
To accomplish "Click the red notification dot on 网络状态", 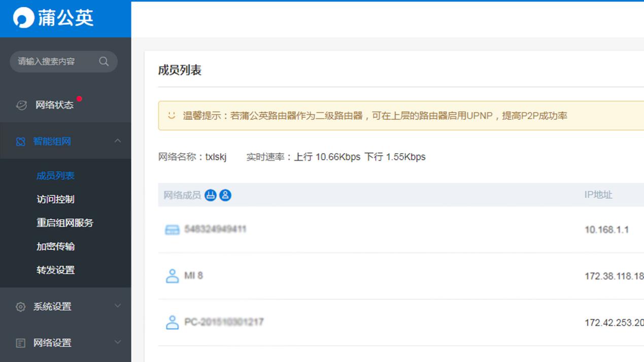I will tap(79, 99).
